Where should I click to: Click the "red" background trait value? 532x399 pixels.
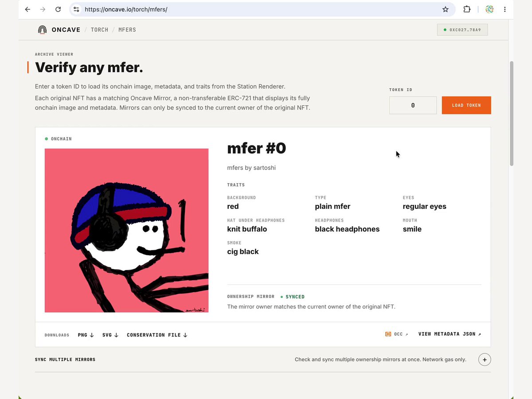[233, 207]
